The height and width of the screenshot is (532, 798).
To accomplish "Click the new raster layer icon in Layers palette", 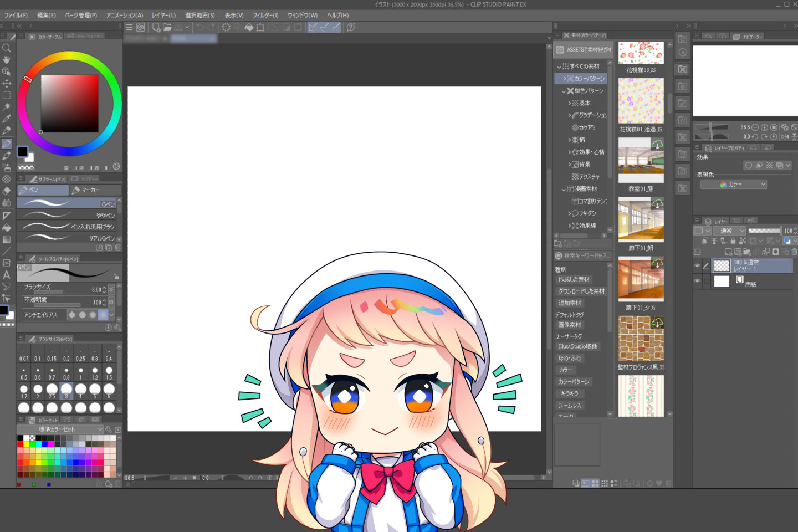I will pyautogui.click(x=729, y=252).
